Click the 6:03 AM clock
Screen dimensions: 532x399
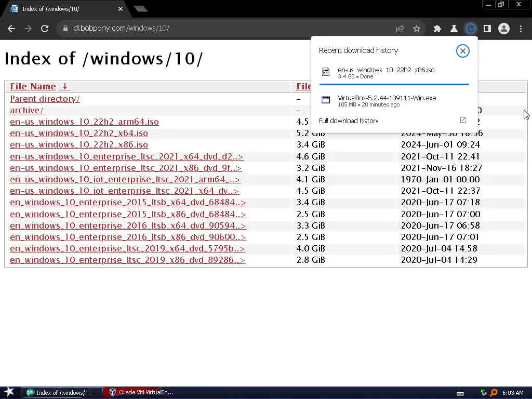[513, 393]
